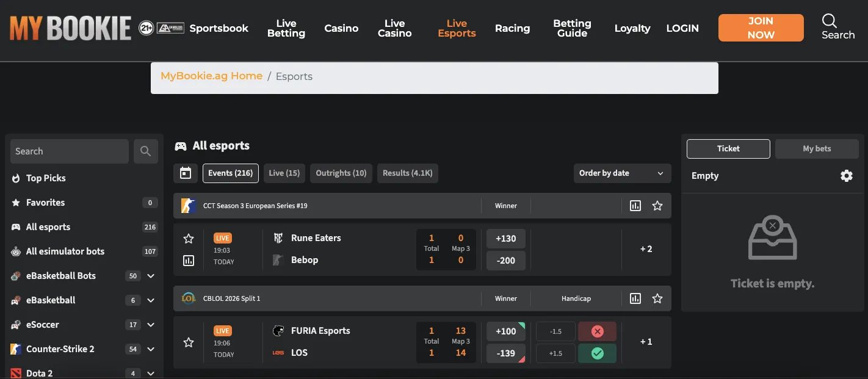Select the Ticket tab
Viewport: 868px width, 379px height.
tap(728, 149)
